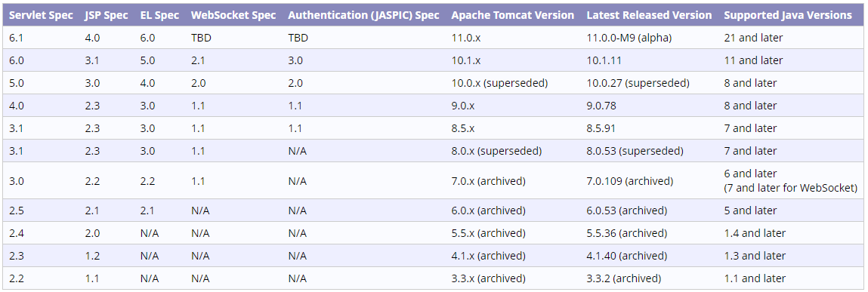This screenshot has height=292, width=868.
Task: Click the 5.5.36 (archived) cell
Action: [627, 233]
